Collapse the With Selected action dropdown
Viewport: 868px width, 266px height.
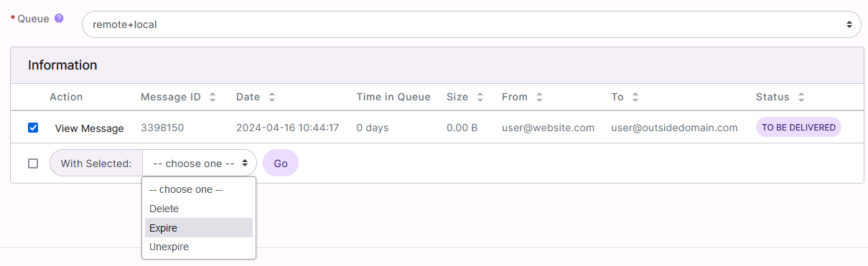200,163
